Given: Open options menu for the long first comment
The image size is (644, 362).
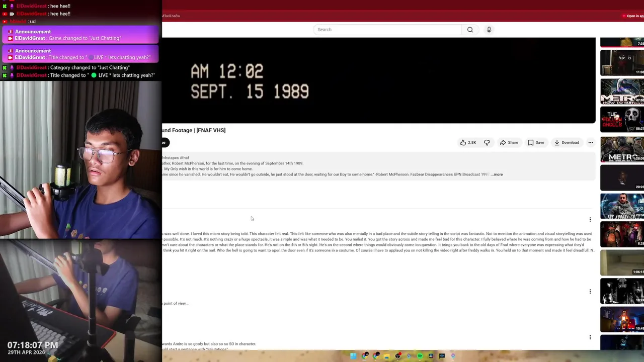Looking at the screenshot, I should 590,220.
